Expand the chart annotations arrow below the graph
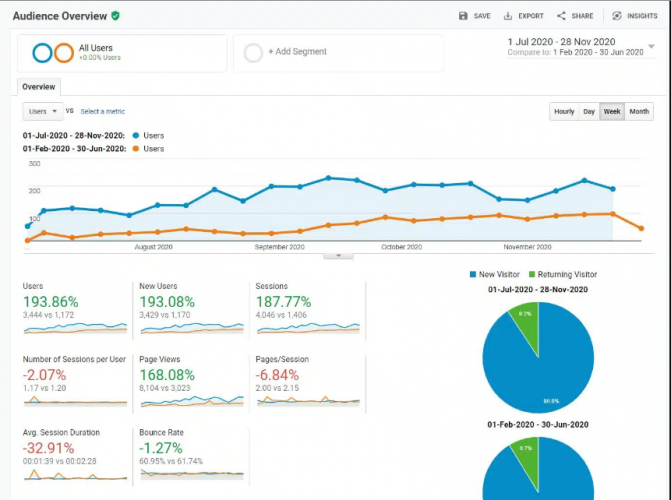Viewport: 671px width, 500px height. (x=338, y=256)
